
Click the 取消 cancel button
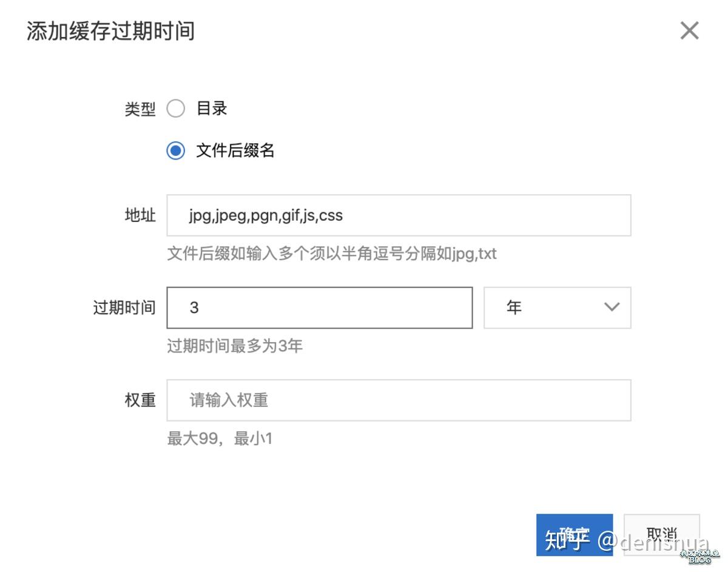(662, 535)
